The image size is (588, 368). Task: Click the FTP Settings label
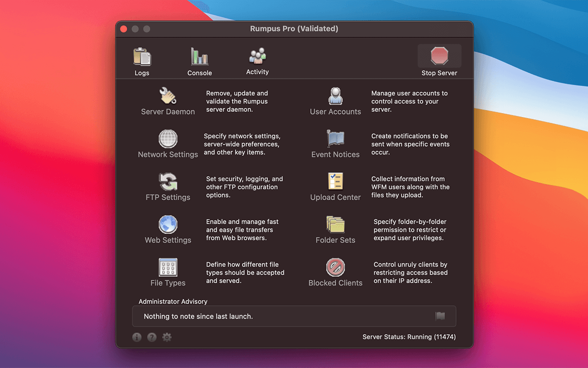click(168, 197)
